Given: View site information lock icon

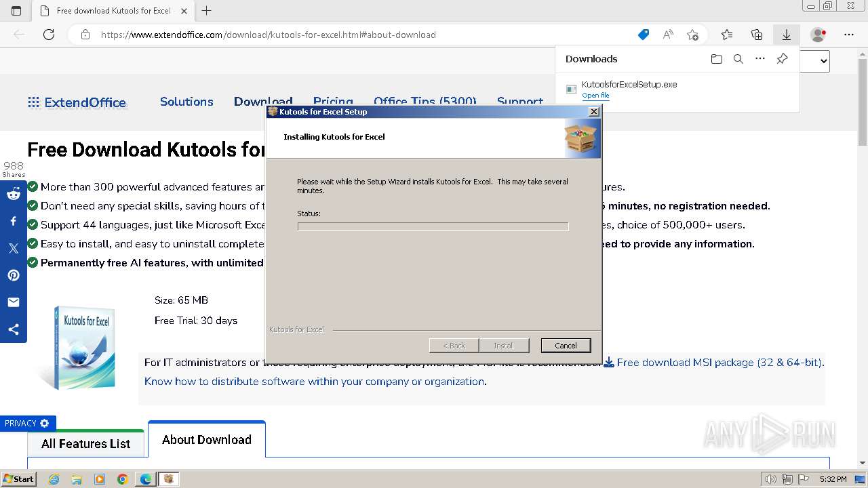Looking at the screenshot, I should 85,35.
